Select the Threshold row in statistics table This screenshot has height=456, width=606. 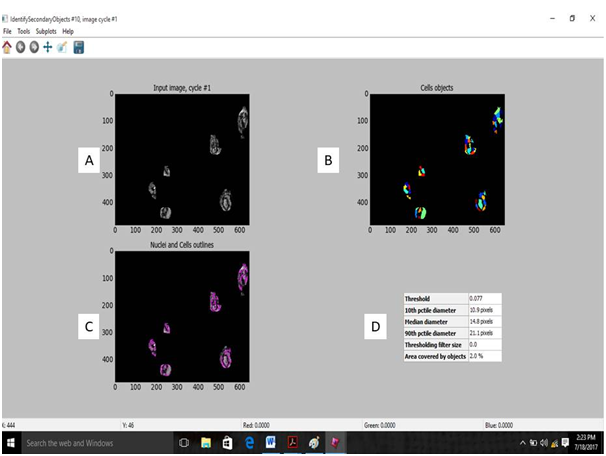pyautogui.click(x=452, y=298)
